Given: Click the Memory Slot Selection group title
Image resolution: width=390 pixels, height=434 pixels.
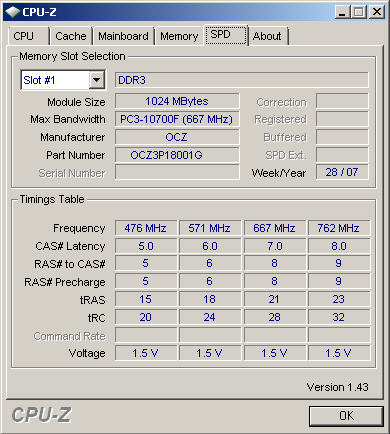Looking at the screenshot, I should [72, 56].
